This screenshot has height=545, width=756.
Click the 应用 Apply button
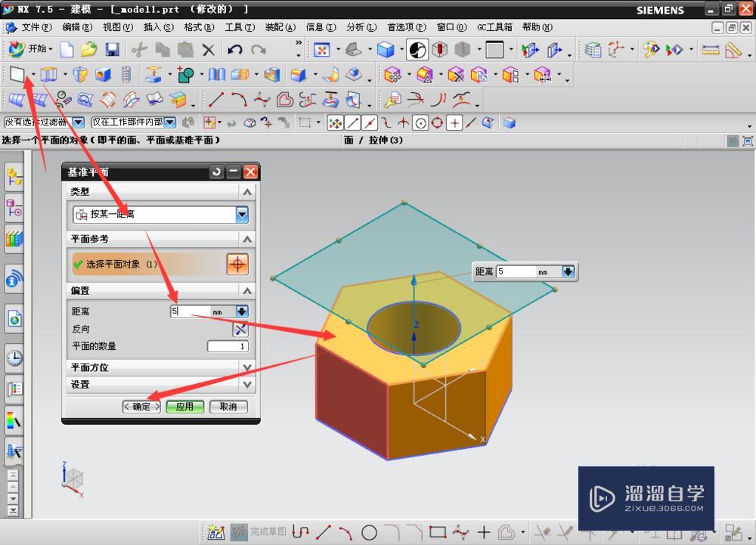(x=184, y=407)
